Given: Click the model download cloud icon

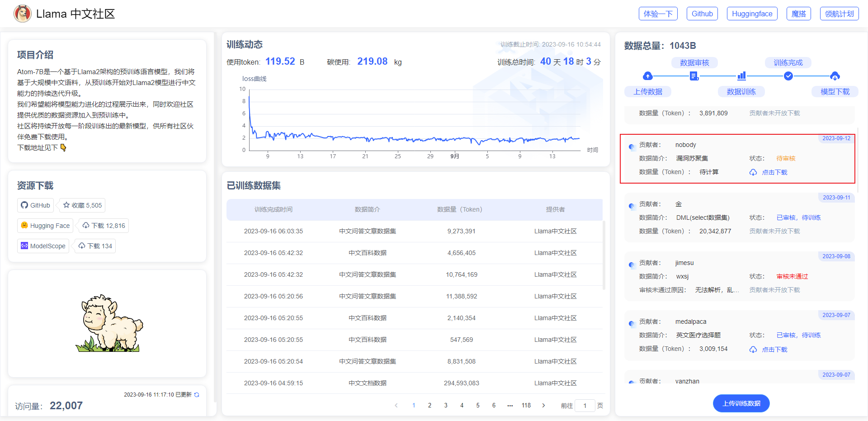Looking at the screenshot, I should click(835, 76).
